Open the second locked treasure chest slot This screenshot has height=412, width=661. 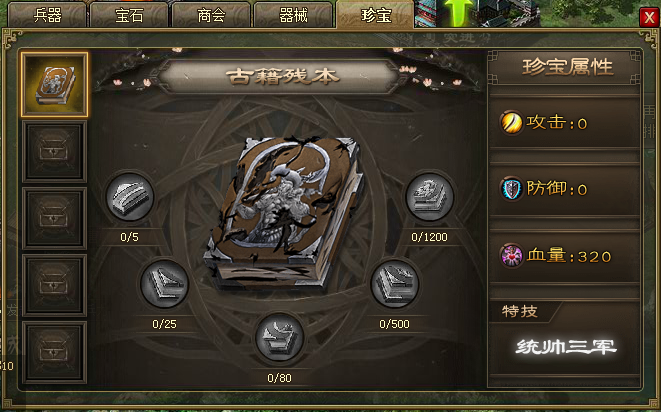(54, 151)
